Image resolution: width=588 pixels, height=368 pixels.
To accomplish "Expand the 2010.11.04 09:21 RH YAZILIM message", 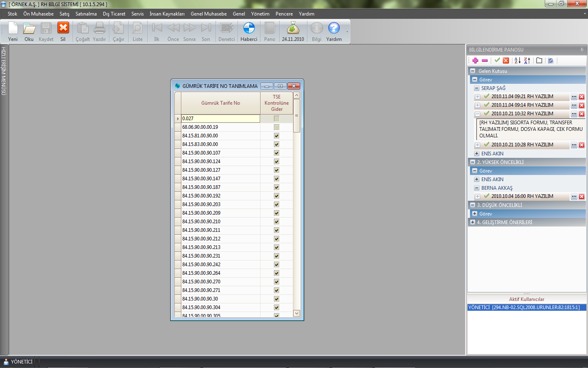I will [x=477, y=97].
